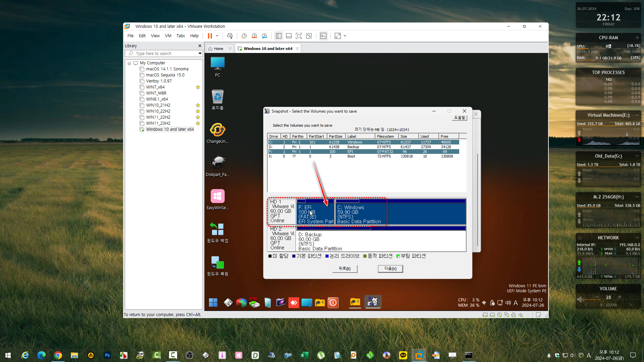Viewport: 644px width, 362px height.
Task: Click scrollbar of window behind Snapshot dialog
Action: tap(478, 199)
